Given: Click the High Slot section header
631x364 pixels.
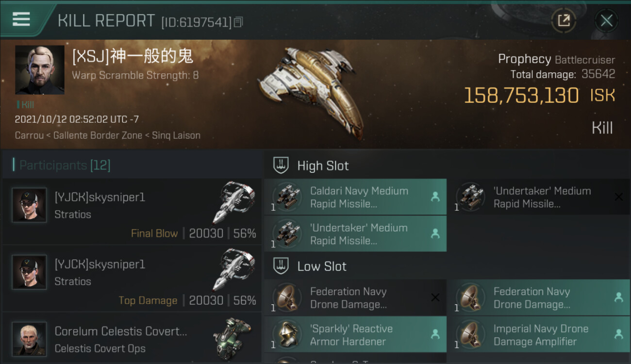Looking at the screenshot, I should click(323, 166).
